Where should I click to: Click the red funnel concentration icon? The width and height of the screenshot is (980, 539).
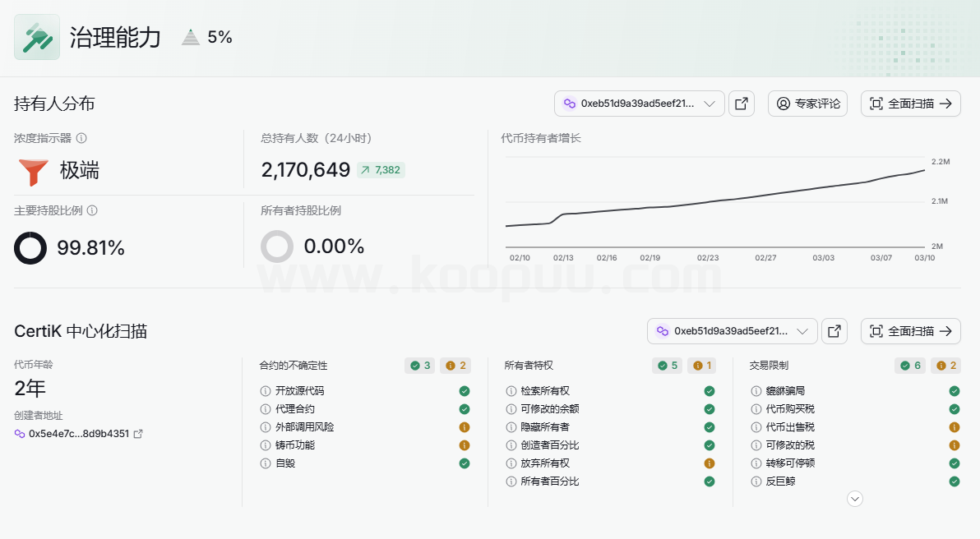point(33,173)
